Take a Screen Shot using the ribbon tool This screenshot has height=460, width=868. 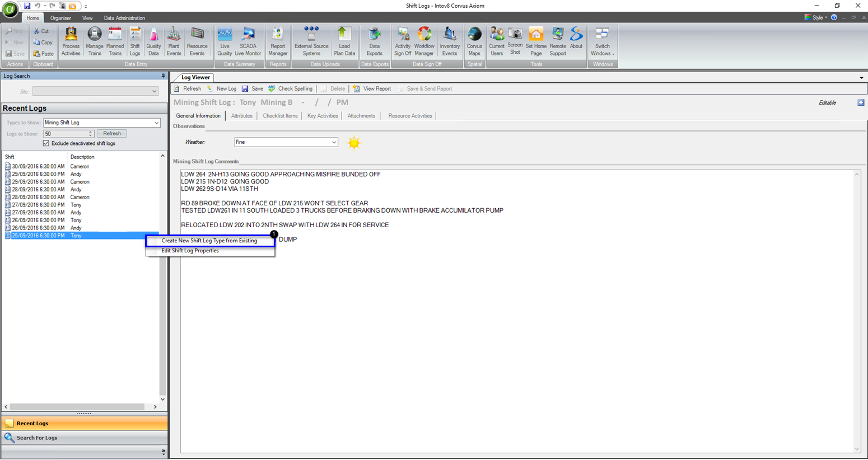pos(515,41)
